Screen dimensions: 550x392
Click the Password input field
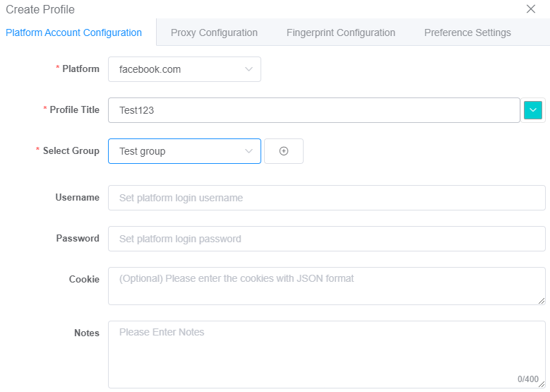coord(327,239)
